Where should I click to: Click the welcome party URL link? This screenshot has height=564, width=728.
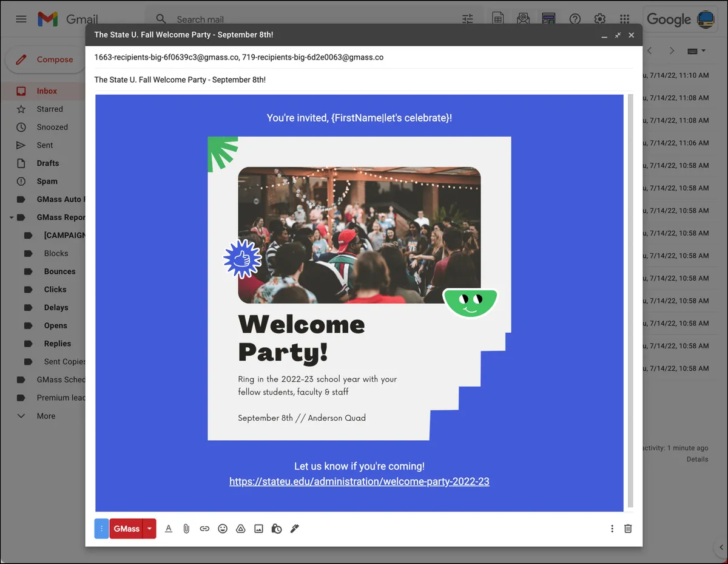[x=359, y=481]
